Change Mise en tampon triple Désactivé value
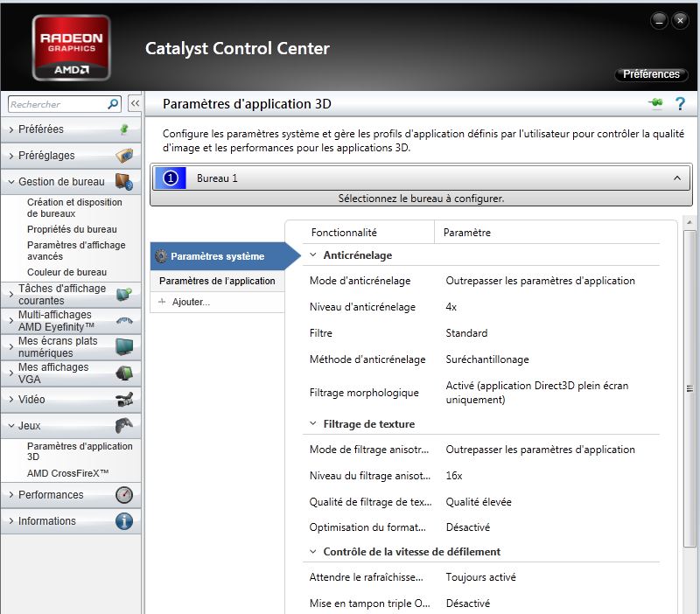 (468, 604)
